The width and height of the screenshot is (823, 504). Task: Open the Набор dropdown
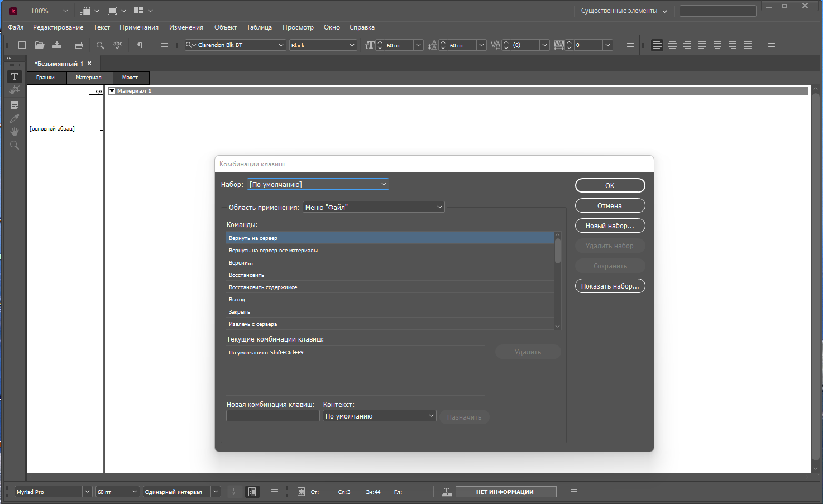coord(318,184)
